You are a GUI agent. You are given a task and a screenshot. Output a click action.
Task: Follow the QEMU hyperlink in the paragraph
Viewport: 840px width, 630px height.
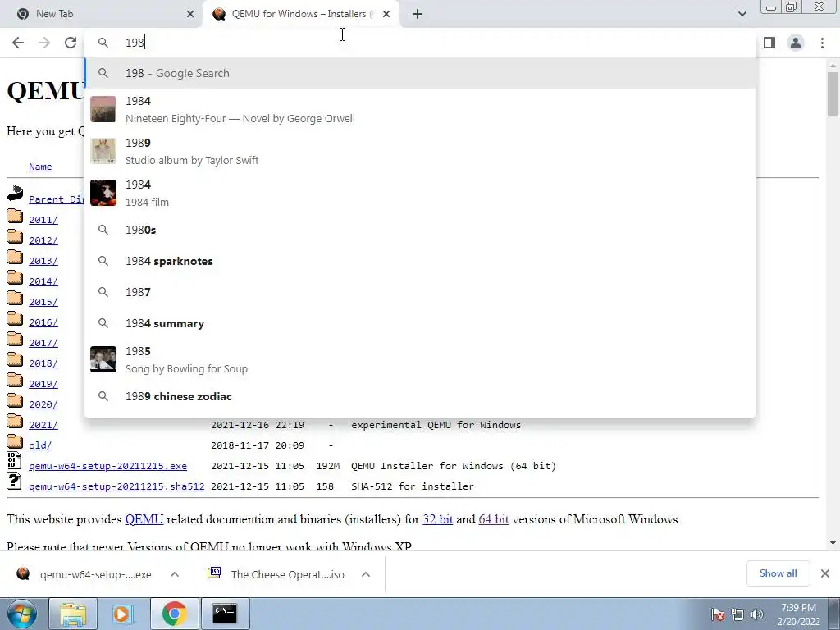(144, 519)
